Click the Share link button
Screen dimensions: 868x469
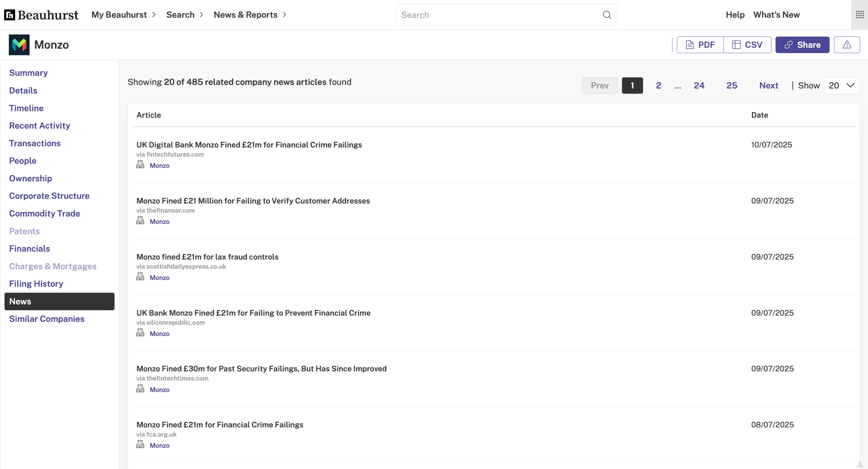tap(802, 45)
